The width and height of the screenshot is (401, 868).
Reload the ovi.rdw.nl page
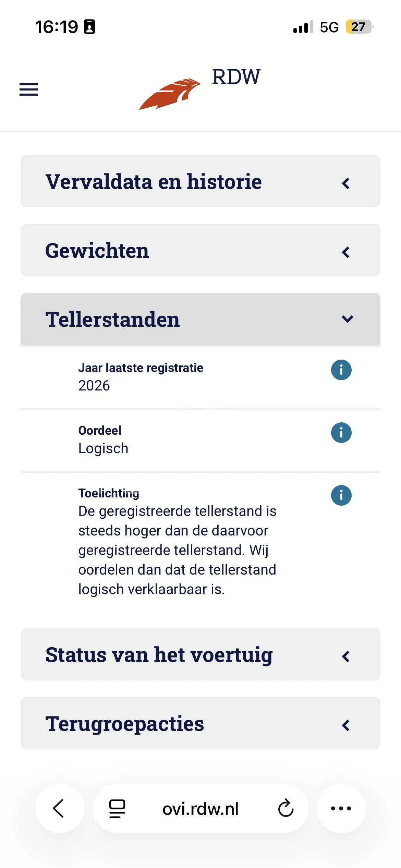[285, 808]
